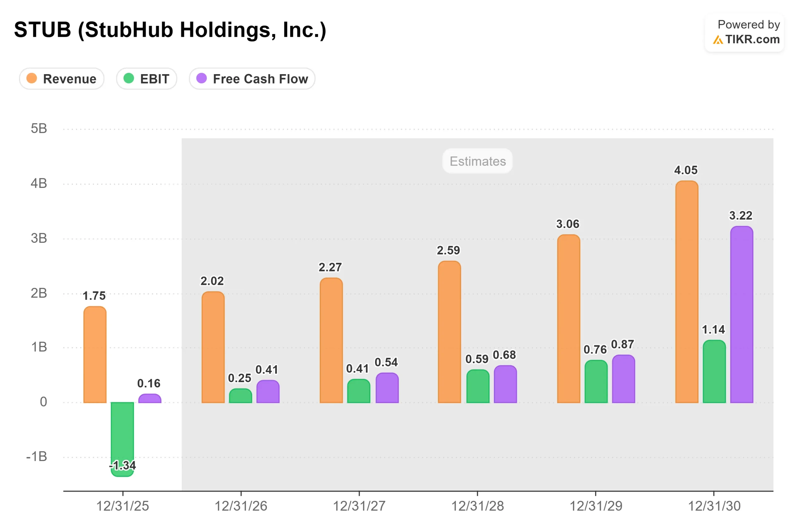798x532 pixels.
Task: Click the 12/31/30 x-axis date label
Action: (x=714, y=506)
